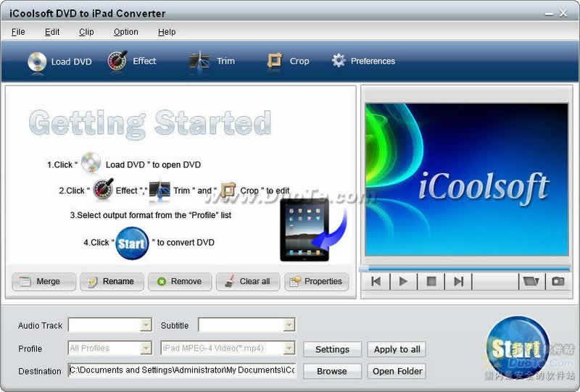580x392 pixels.
Task: Jump to the previous chapter
Action: (x=376, y=281)
